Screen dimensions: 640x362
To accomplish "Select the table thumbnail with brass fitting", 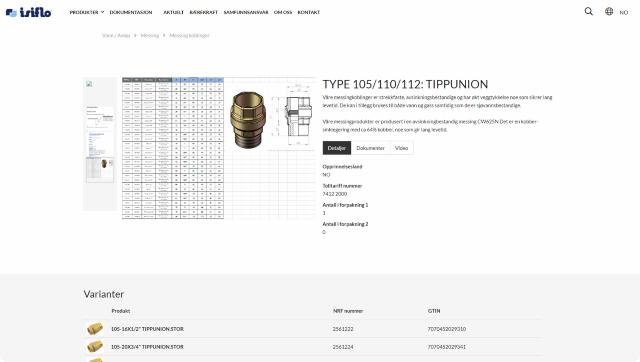I will (100, 170).
